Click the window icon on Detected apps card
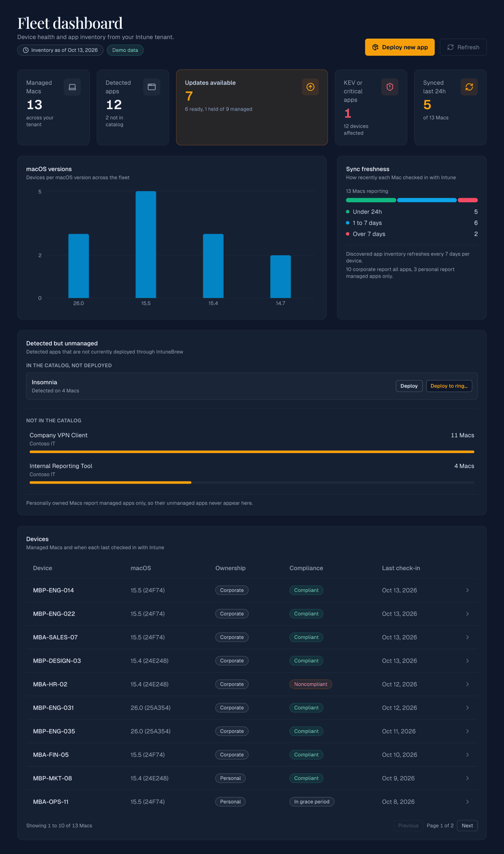The height and width of the screenshot is (854, 504). (x=151, y=87)
